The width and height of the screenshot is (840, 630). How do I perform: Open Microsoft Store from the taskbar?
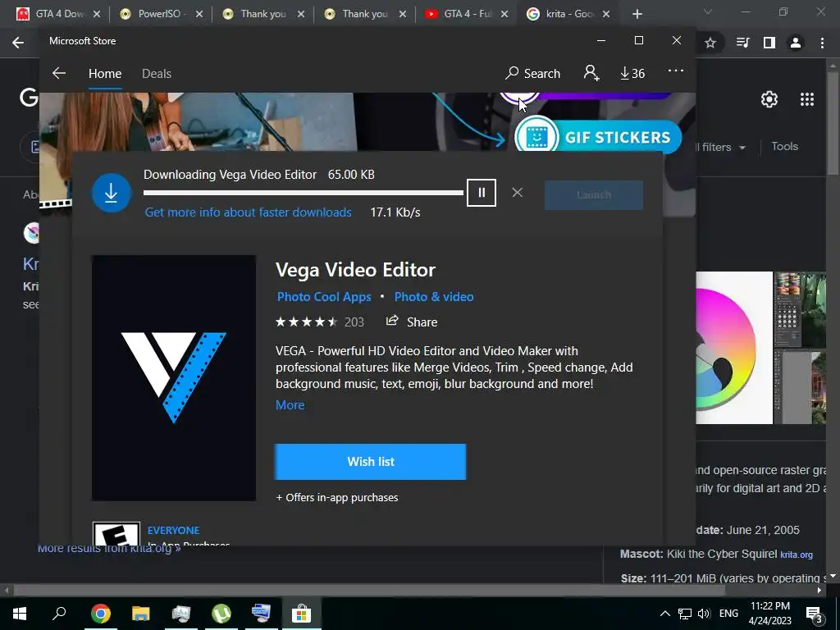(302, 614)
